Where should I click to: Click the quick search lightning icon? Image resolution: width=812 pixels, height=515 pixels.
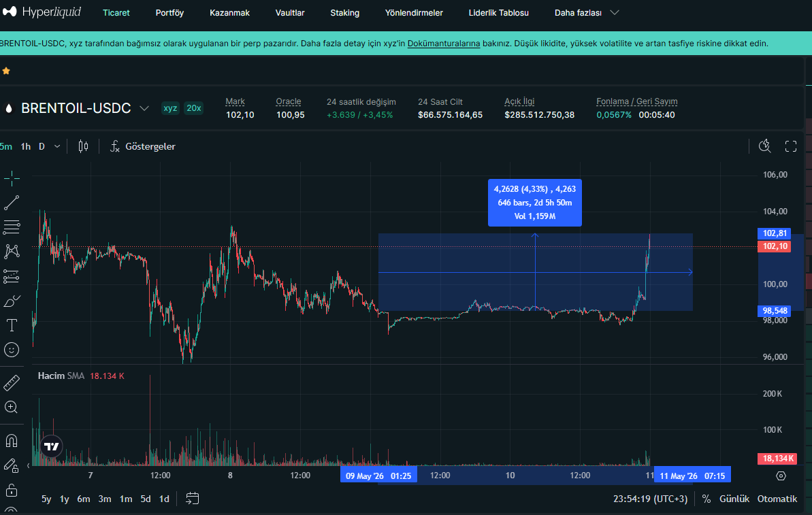[765, 146]
